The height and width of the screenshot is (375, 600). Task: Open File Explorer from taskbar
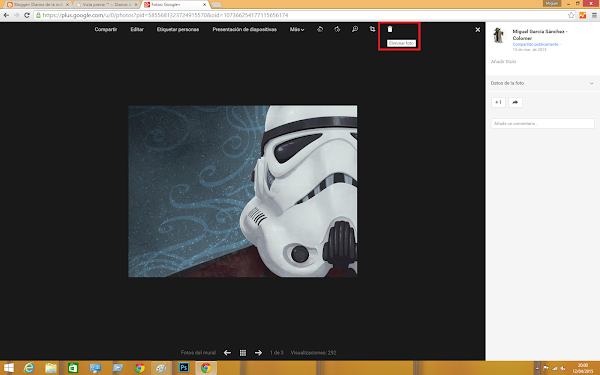[x=51, y=368]
